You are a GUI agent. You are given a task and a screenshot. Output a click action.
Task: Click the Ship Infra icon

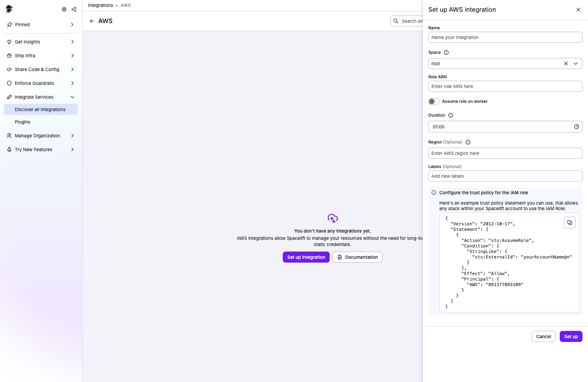pos(9,56)
